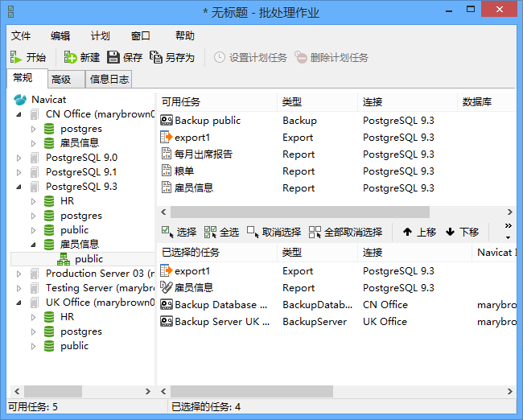This screenshot has height=420, width=523.
Task: Click right arrow of tree panel scrollbar
Action: [x=148, y=391]
